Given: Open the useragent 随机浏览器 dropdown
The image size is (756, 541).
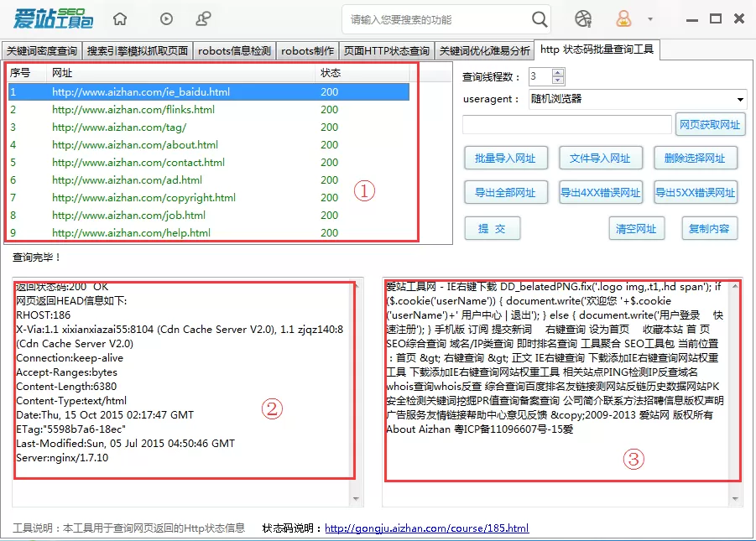Looking at the screenshot, I should (x=638, y=99).
